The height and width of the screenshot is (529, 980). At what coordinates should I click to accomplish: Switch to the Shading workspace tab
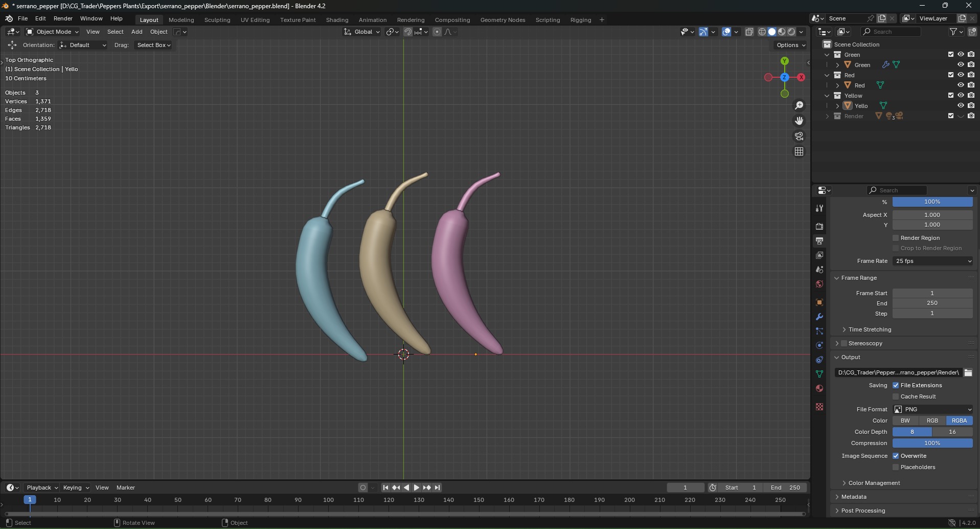337,20
